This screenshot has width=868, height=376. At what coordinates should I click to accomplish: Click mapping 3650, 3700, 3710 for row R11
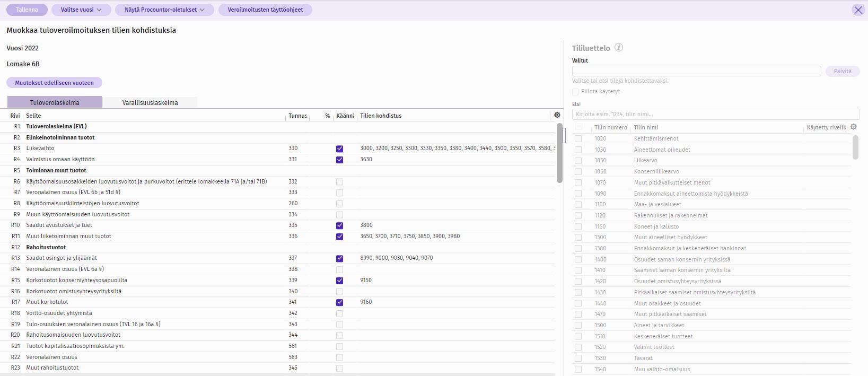(410, 236)
